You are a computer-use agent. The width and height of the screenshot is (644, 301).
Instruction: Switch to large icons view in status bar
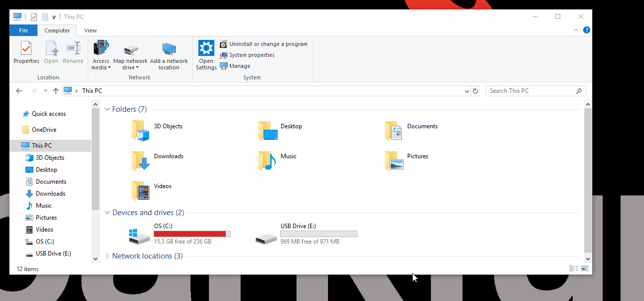click(585, 269)
